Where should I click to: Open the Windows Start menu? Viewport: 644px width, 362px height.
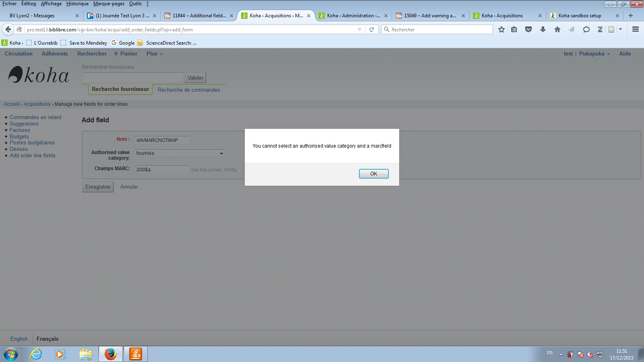pos(11,354)
